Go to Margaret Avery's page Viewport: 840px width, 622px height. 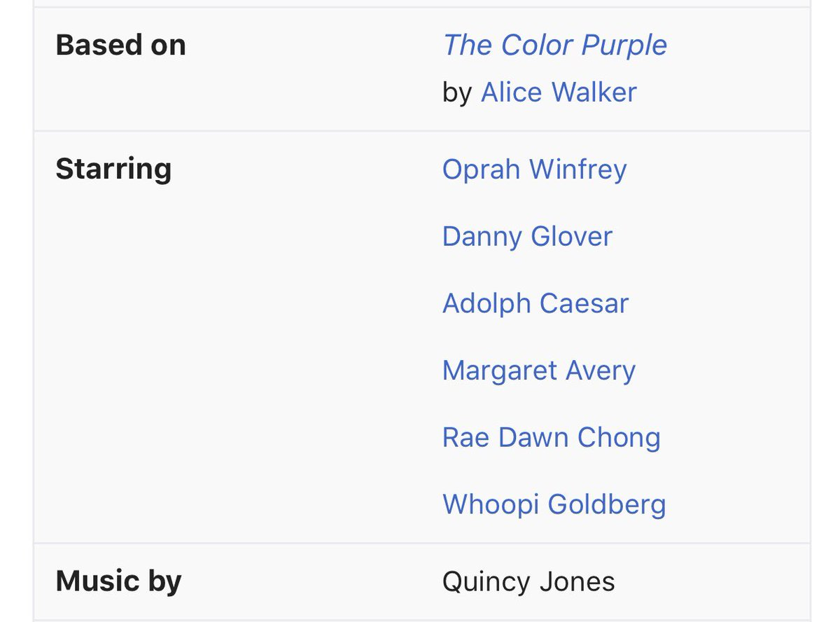tap(539, 371)
